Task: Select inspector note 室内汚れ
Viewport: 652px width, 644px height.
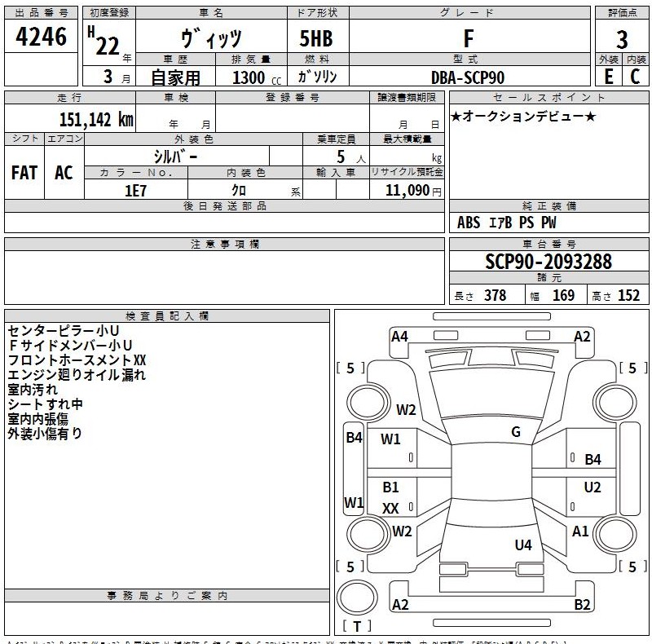Action: pyautogui.click(x=33, y=390)
